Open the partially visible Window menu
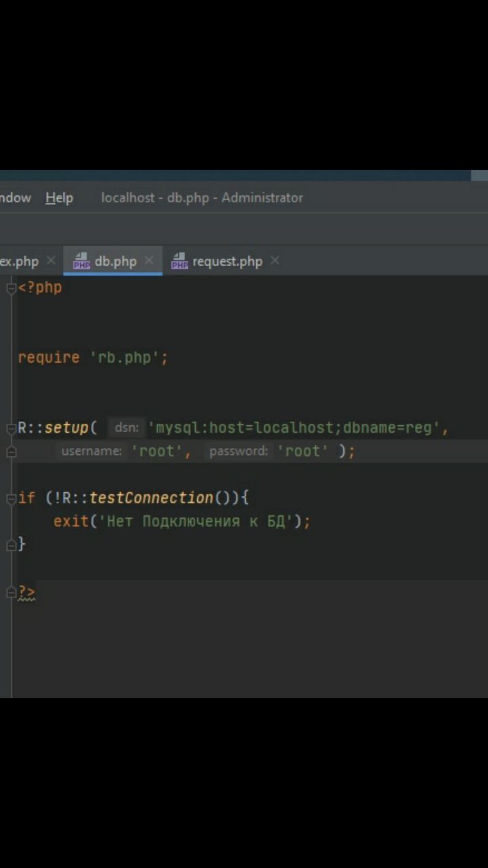488x868 pixels. click(15, 197)
